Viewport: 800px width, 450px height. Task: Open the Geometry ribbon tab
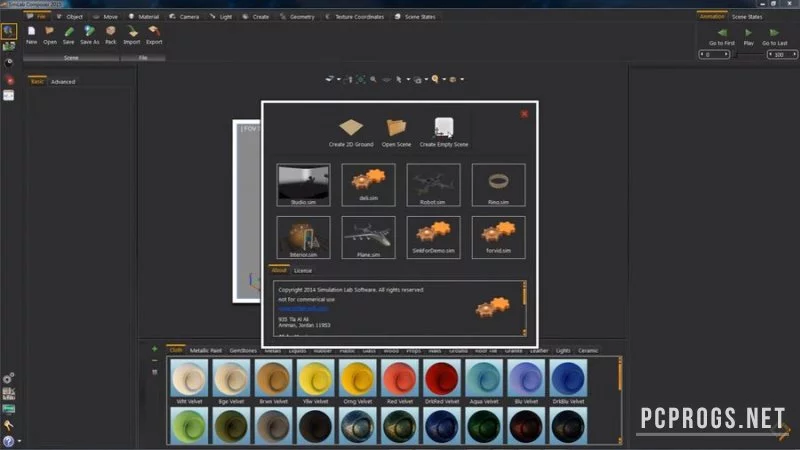click(x=297, y=16)
